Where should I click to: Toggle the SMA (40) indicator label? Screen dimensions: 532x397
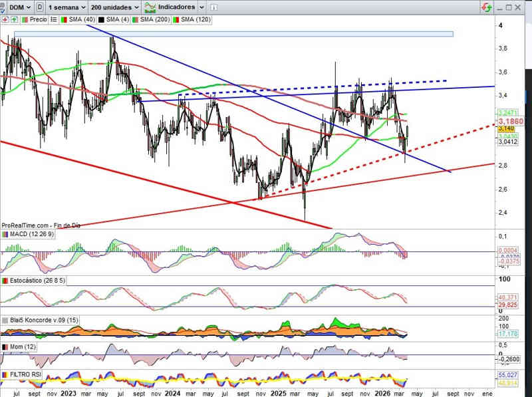click(84, 20)
